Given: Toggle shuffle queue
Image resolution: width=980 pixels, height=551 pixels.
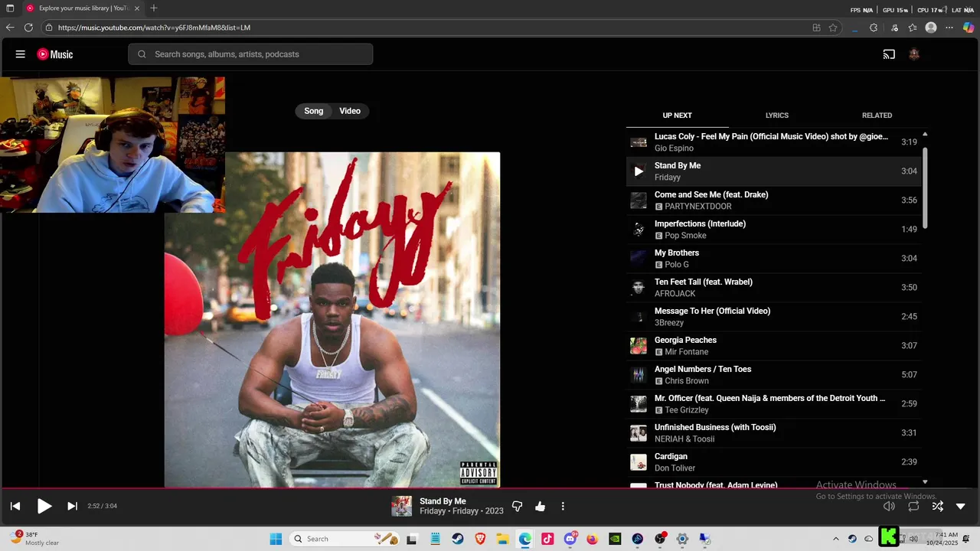Looking at the screenshot, I should (937, 506).
